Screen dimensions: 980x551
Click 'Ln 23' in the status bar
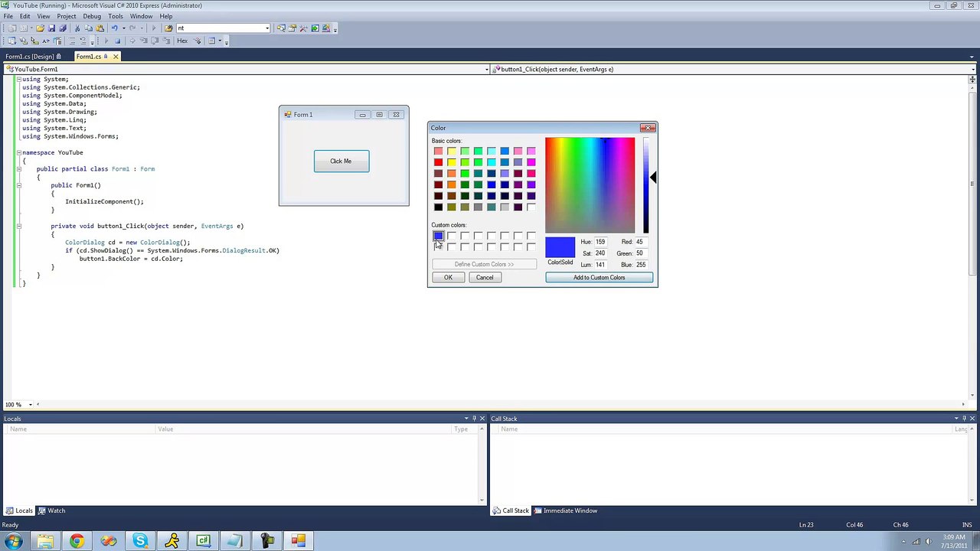[806, 525]
